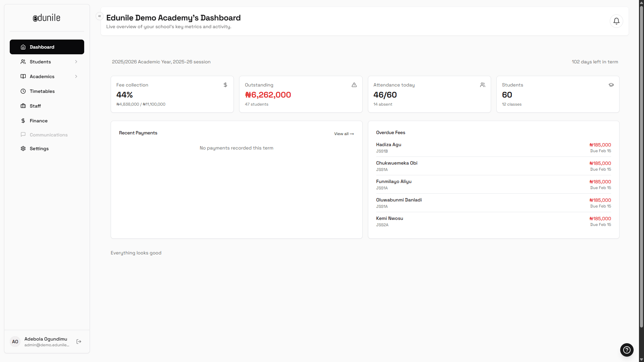Click the attendance people icon
Screen dimensions: 644x362
coord(483,85)
